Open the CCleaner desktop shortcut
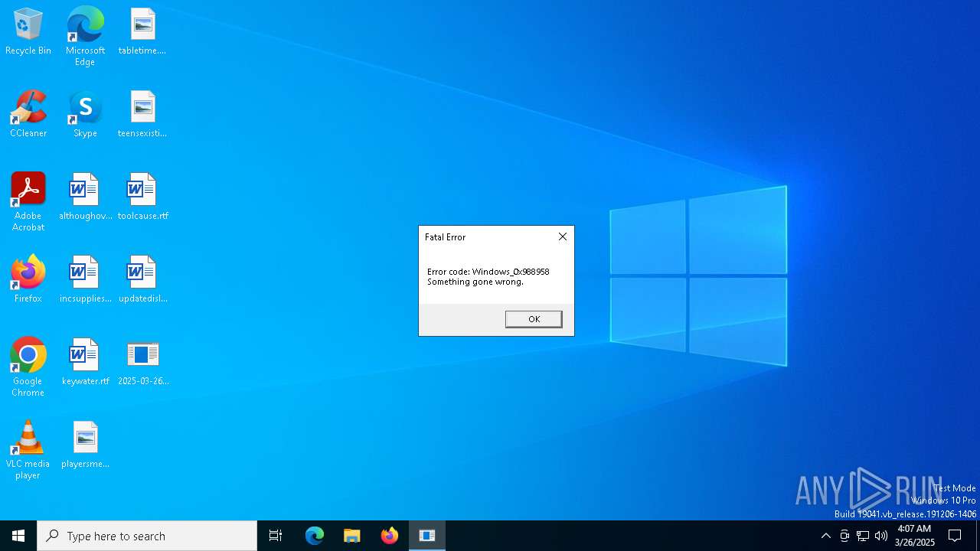The height and width of the screenshot is (551, 980). 28,114
